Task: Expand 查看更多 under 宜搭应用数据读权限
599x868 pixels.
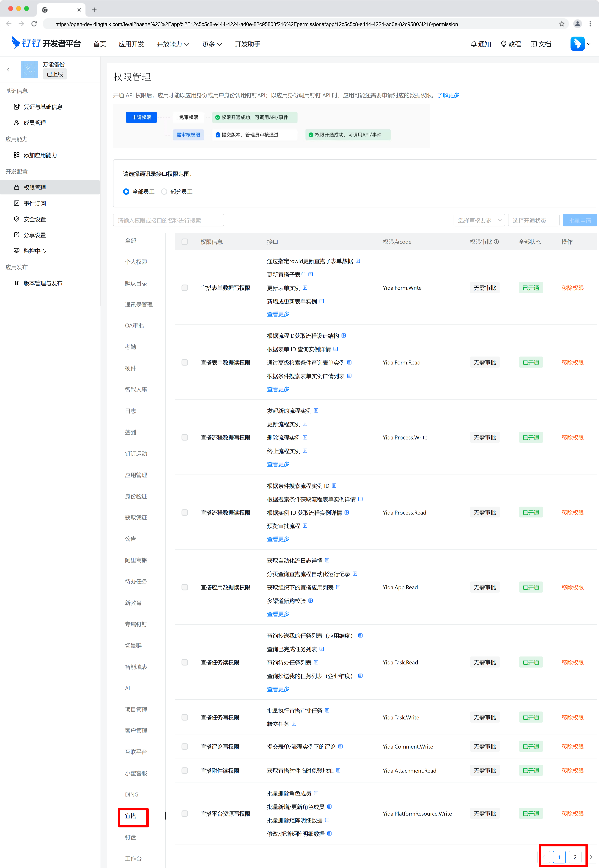Action: [278, 614]
